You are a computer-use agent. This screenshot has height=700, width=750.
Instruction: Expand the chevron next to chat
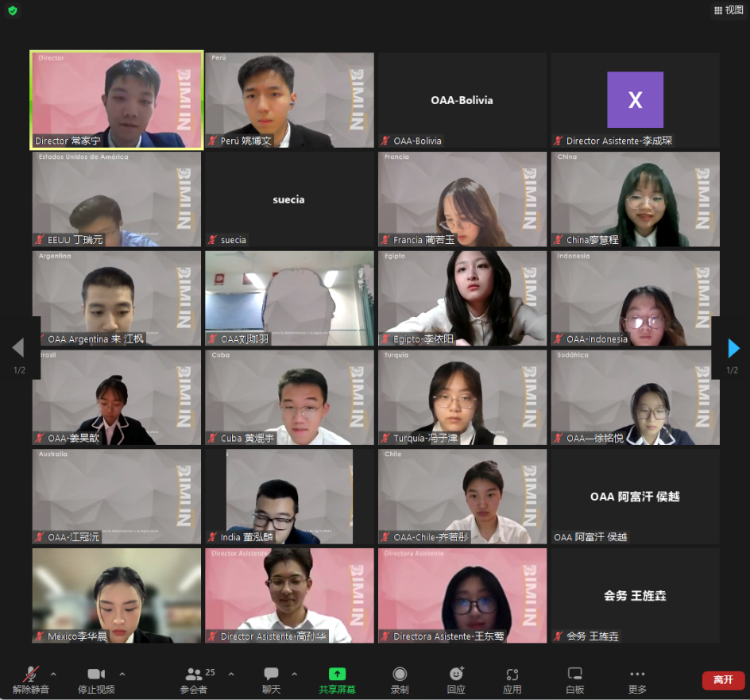coord(294,674)
